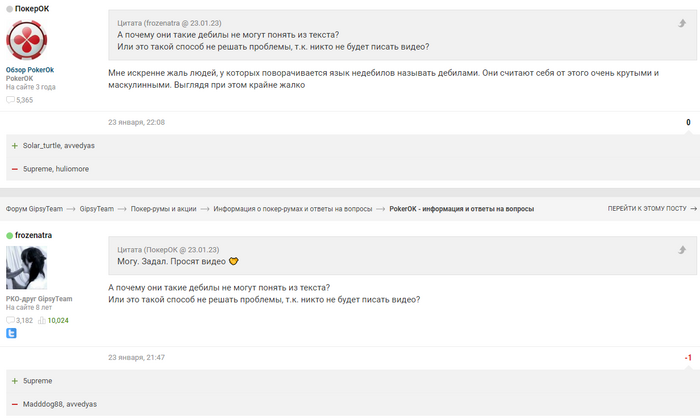Click the ПокерОК poker chip avatar
Image resolution: width=700 pixels, height=418 pixels.
(x=30, y=40)
